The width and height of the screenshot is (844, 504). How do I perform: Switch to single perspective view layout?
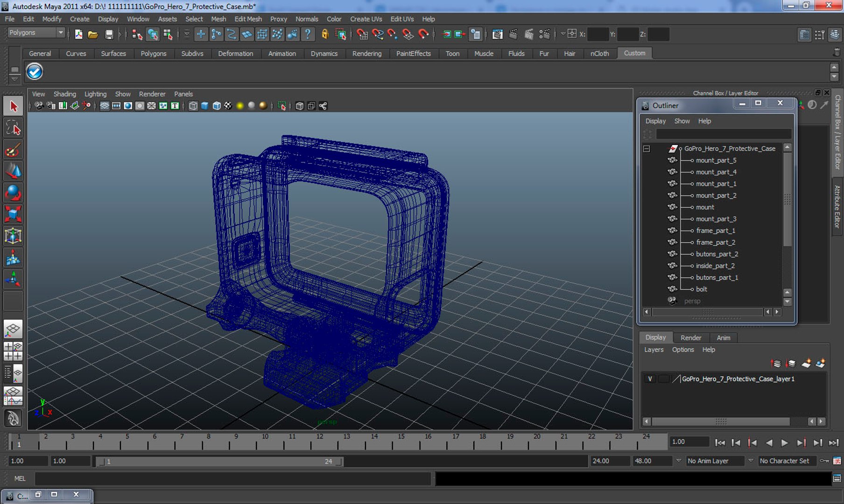pyautogui.click(x=13, y=329)
